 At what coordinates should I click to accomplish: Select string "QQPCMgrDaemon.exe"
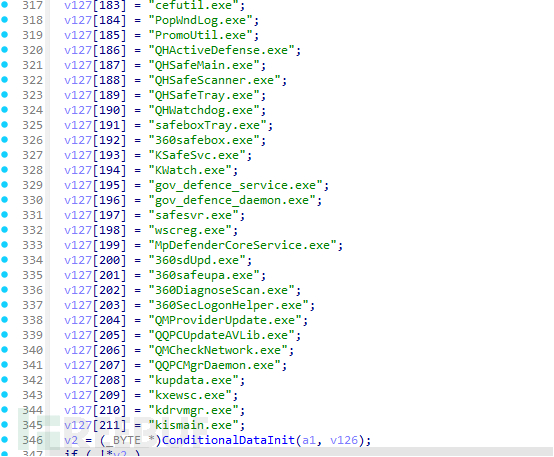(x=214, y=365)
